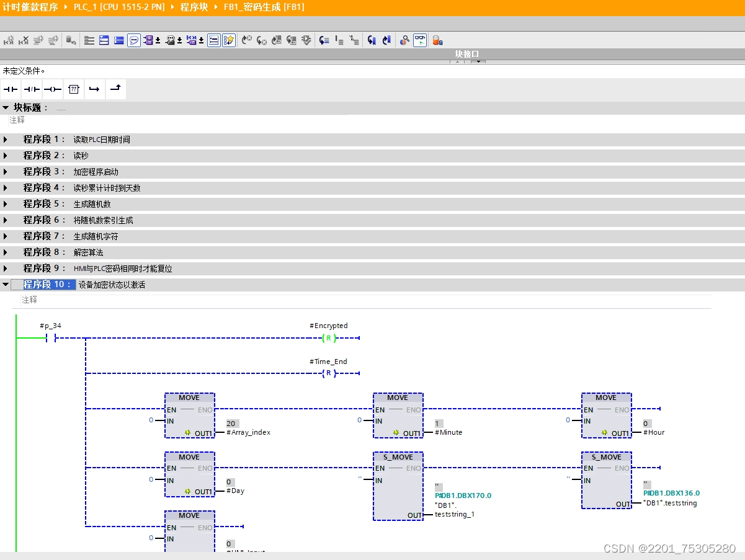Viewport: 745px width, 560px height.
Task: Select MOVE box with output #Hour
Action: (607, 416)
